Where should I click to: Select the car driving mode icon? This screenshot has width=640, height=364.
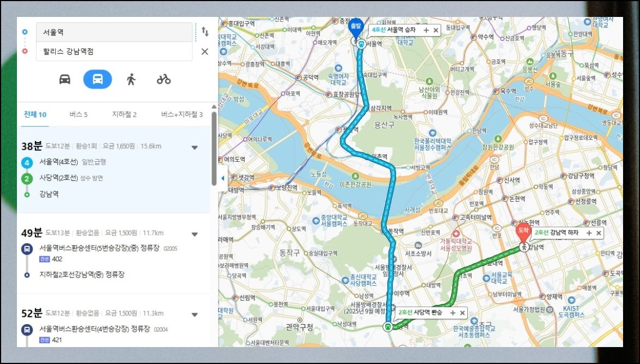click(x=65, y=79)
